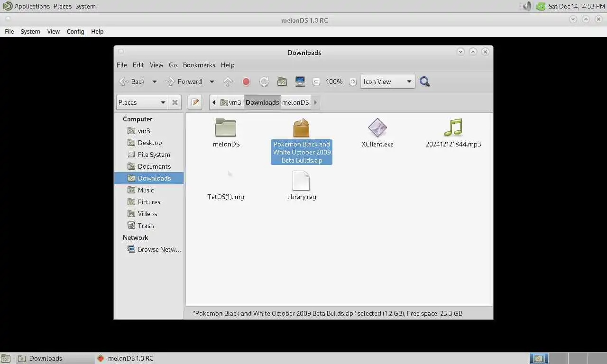Viewport: 607px width, 364px height.
Task: Open the System panel menu
Action: 85,6
